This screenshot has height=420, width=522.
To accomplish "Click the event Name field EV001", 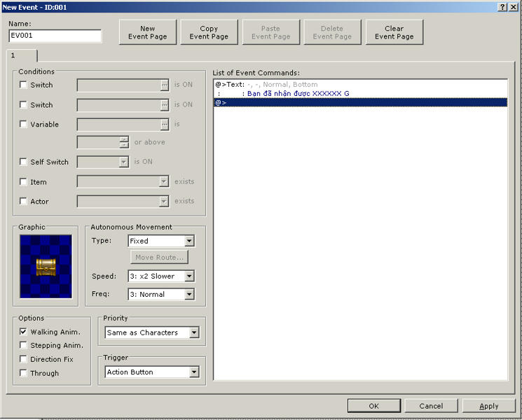I will pos(55,36).
